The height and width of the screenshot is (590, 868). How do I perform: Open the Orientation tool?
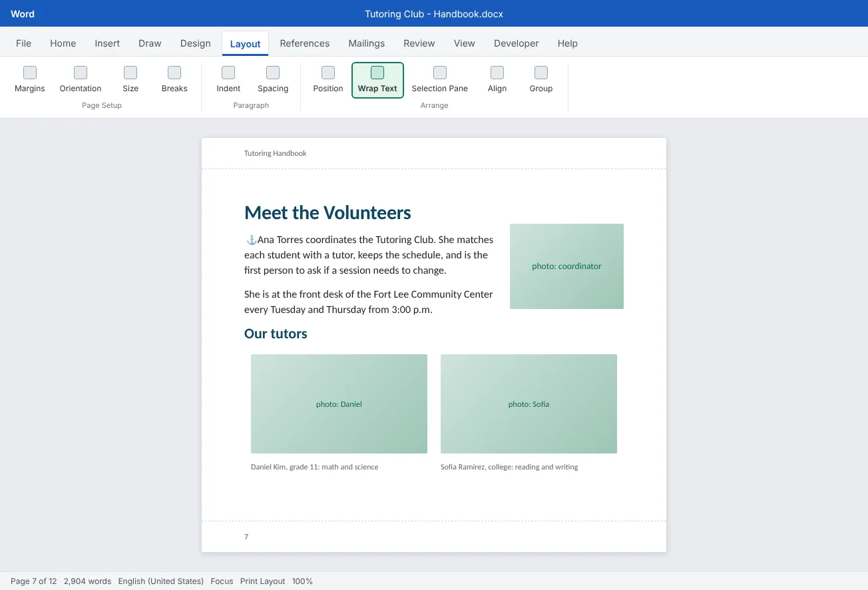pos(81,80)
